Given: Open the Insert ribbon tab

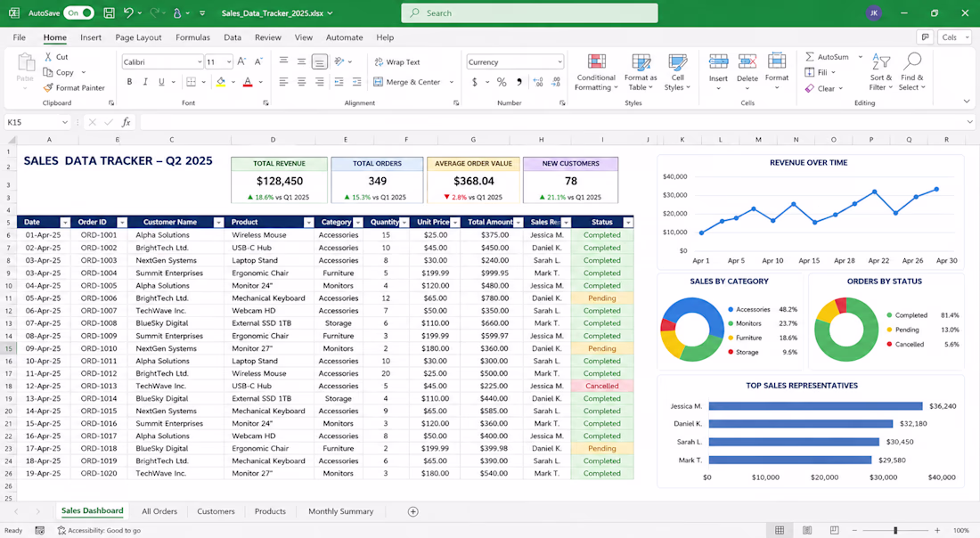Looking at the screenshot, I should (x=91, y=37).
